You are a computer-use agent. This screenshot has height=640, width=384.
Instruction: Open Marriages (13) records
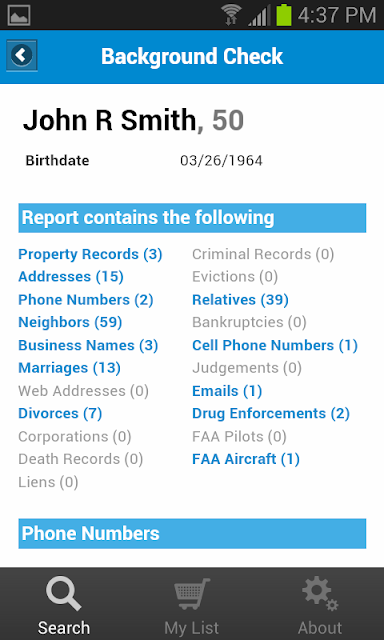(69, 368)
